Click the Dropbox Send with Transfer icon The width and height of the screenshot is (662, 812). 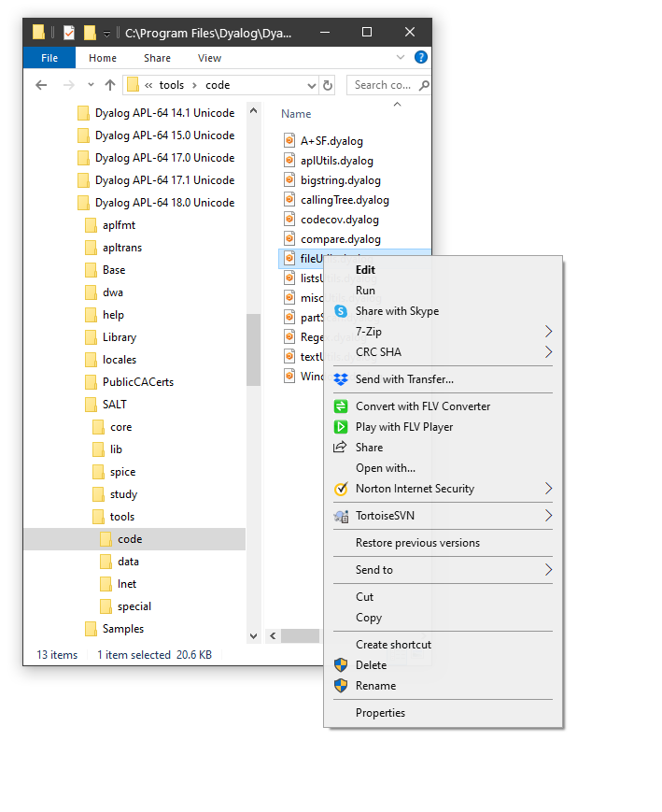(341, 379)
